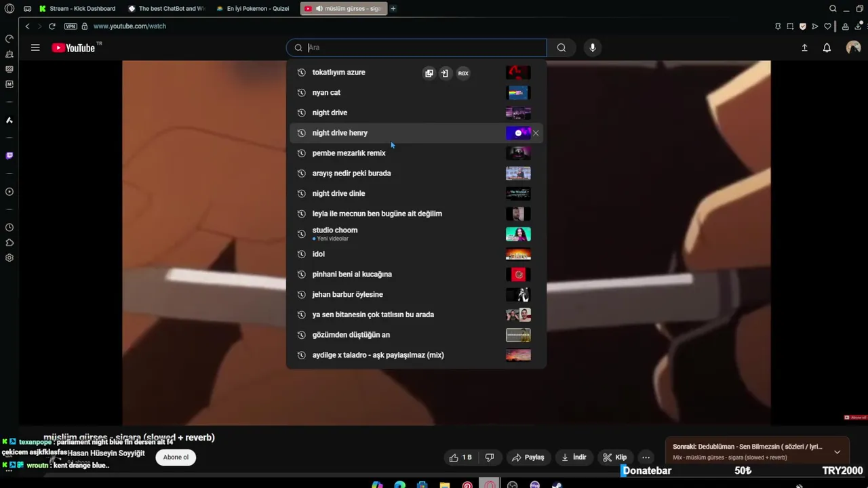
Task: Choose 'night drive dinle' from suggestions
Action: pos(416,193)
